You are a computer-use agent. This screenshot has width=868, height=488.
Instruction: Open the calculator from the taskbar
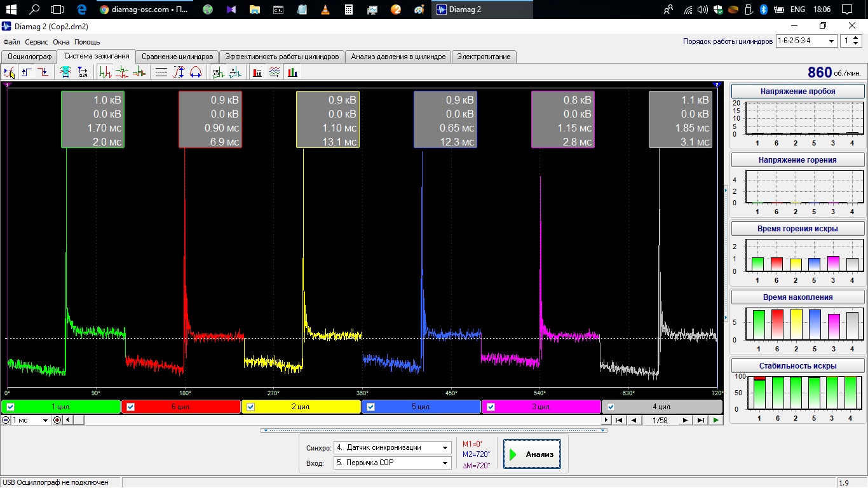[349, 10]
